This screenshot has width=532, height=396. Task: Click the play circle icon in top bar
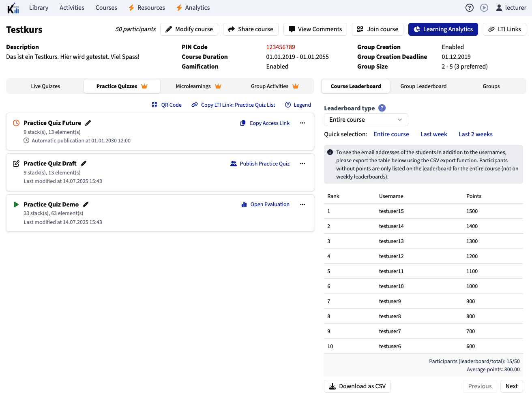click(484, 8)
